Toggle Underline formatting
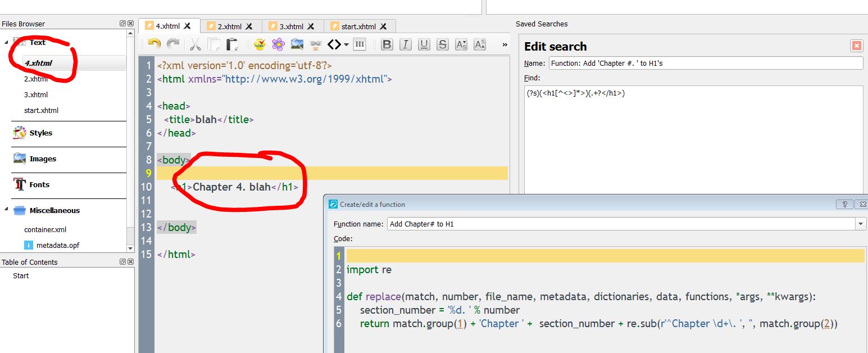The image size is (868, 353). [424, 44]
